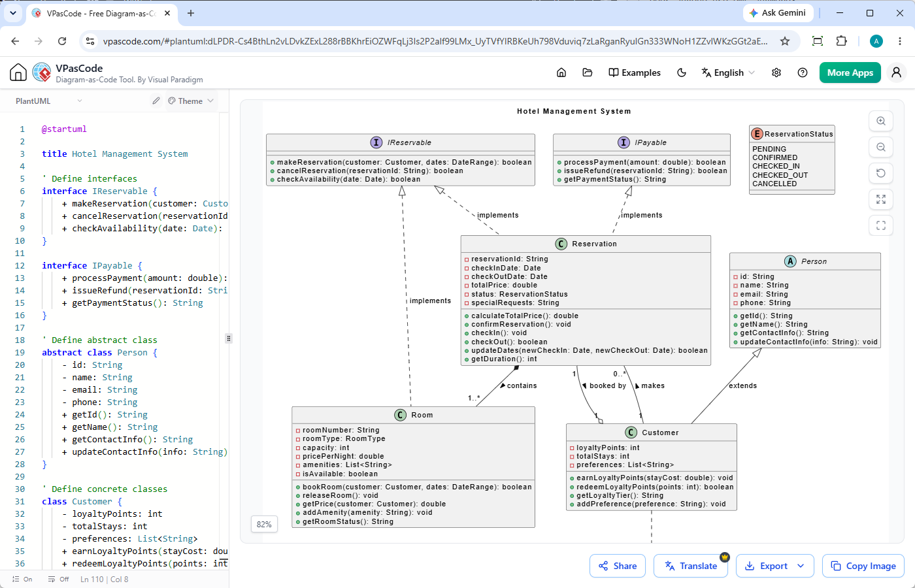This screenshot has height=588, width=915.
Task: Click the 'extends' relationship label
Action: 743,385
